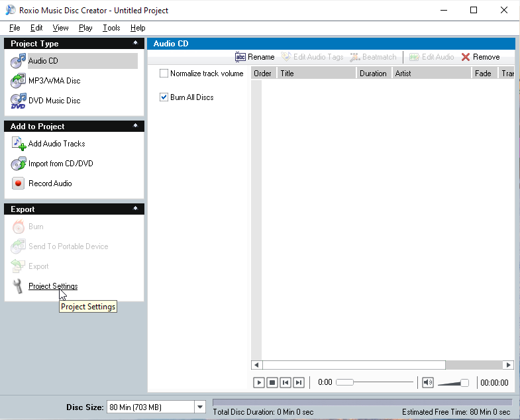This screenshot has height=420, width=520.
Task: Open the File menu
Action: coord(15,28)
